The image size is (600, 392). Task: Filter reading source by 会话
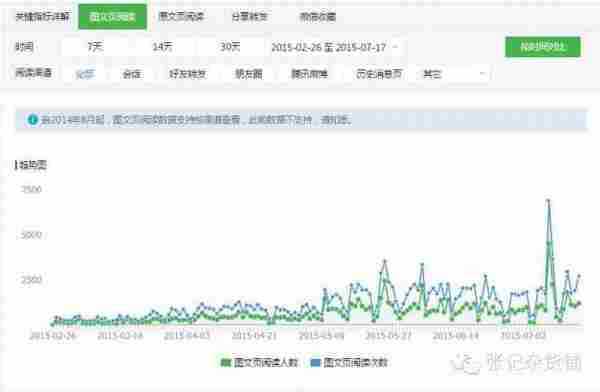click(x=131, y=74)
